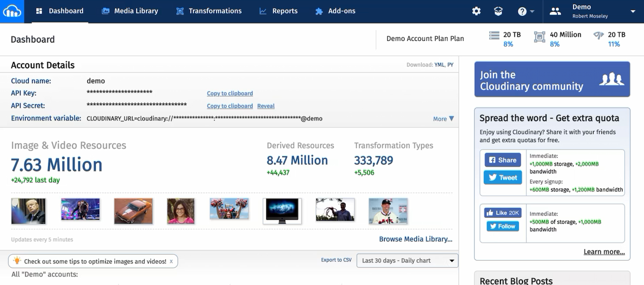Copy the API Key to clipboard
This screenshot has height=285, width=644.
[230, 93]
